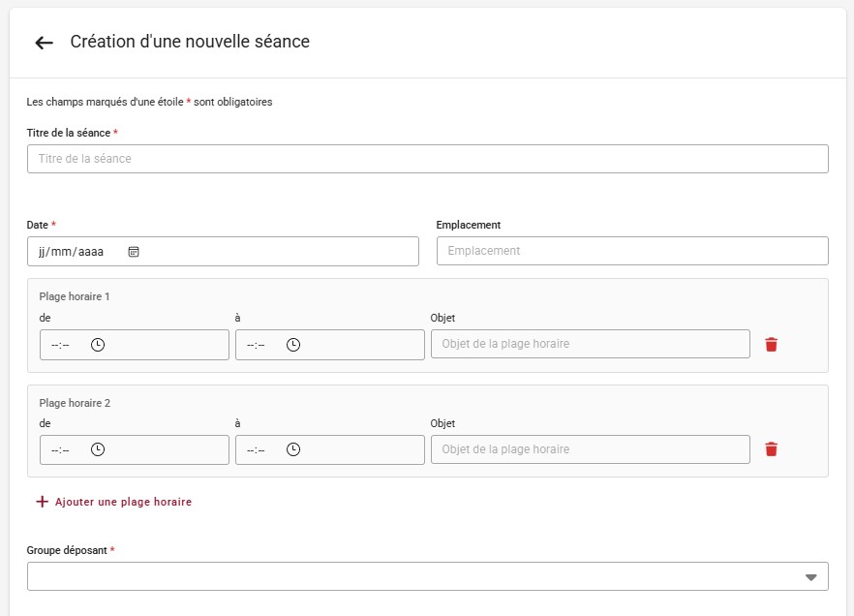Open clock picker for Plage horaire 2 'de'

pyautogui.click(x=98, y=449)
